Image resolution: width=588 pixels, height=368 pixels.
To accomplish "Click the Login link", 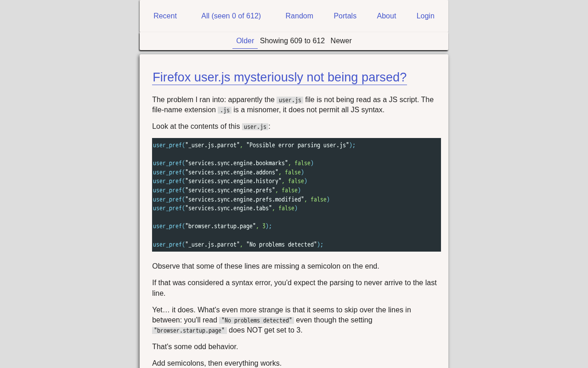I will [x=425, y=16].
